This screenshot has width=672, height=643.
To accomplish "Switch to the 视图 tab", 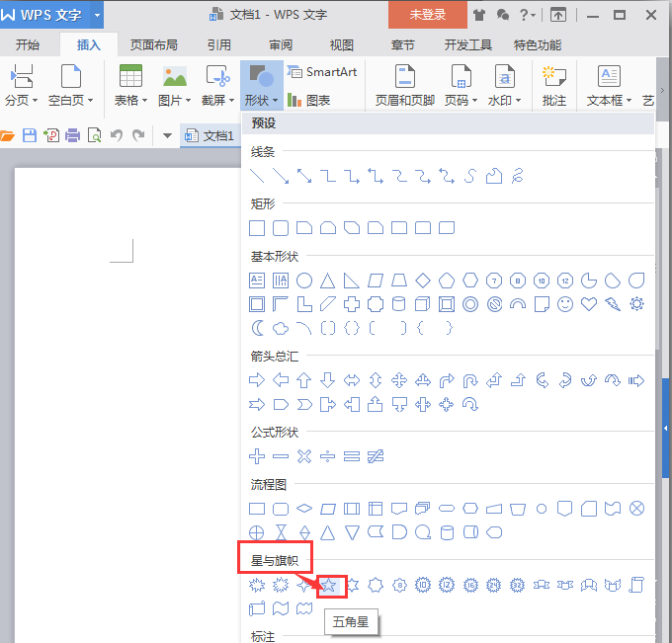I will [342, 45].
